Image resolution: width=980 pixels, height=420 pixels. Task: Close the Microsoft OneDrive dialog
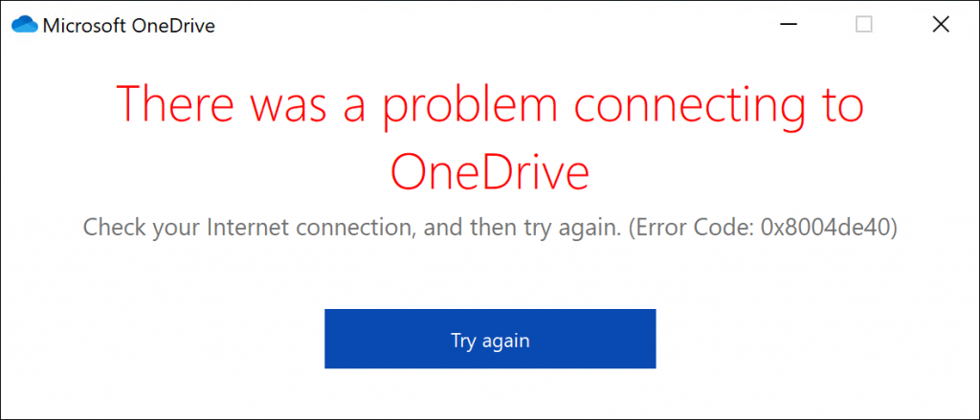point(940,25)
